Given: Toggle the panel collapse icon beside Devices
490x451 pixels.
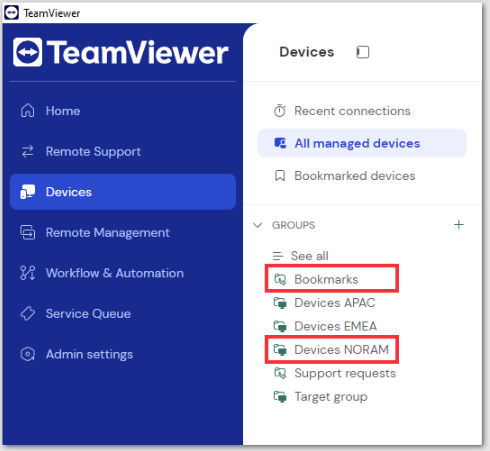Looking at the screenshot, I should pyautogui.click(x=363, y=52).
